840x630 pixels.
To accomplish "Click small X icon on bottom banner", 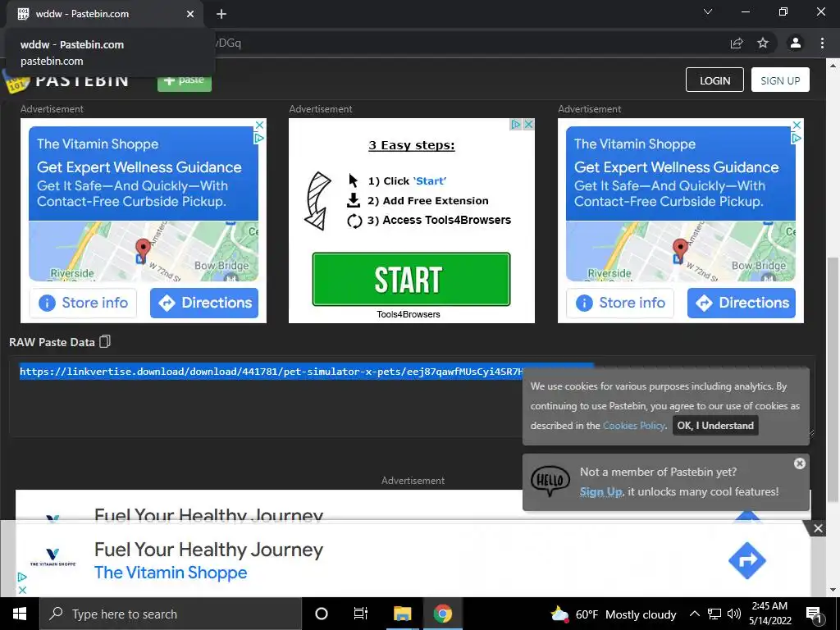I will (x=22, y=590).
